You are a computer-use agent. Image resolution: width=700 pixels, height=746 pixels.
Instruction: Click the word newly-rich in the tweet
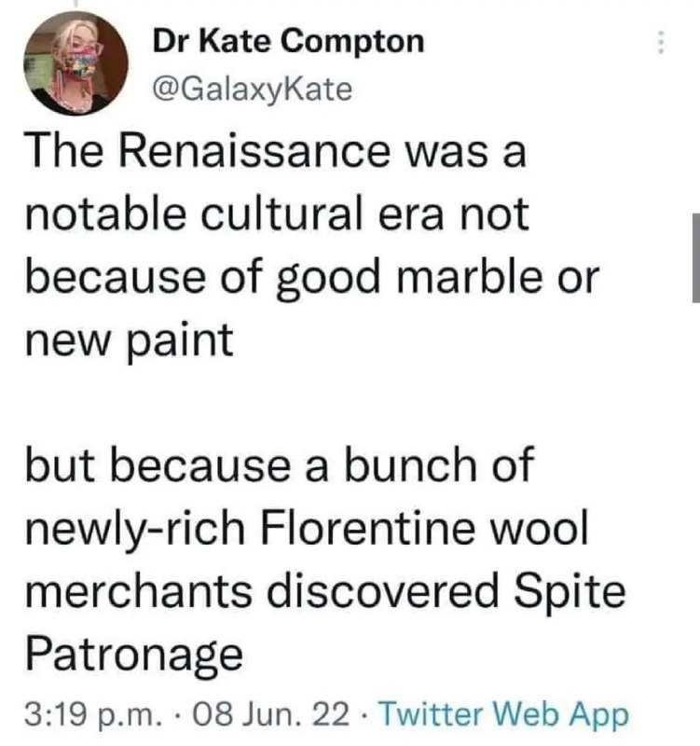tap(135, 530)
